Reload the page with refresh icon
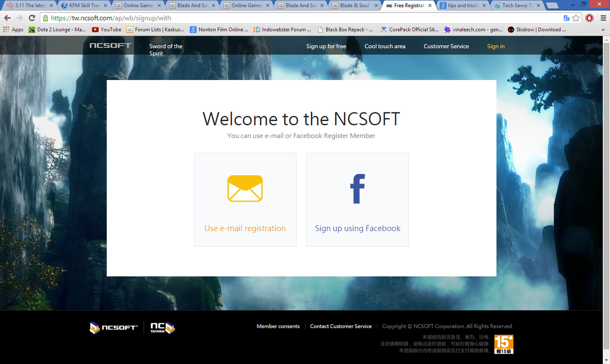The width and height of the screenshot is (610, 364). coord(32,18)
